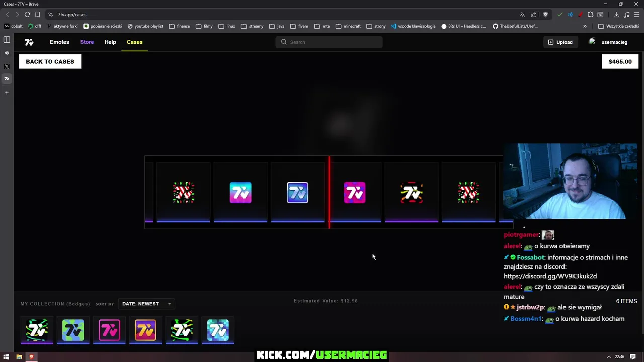Open the 7TV shortcut in sidebar
Viewport: 644px width, 362px height.
(x=7, y=79)
